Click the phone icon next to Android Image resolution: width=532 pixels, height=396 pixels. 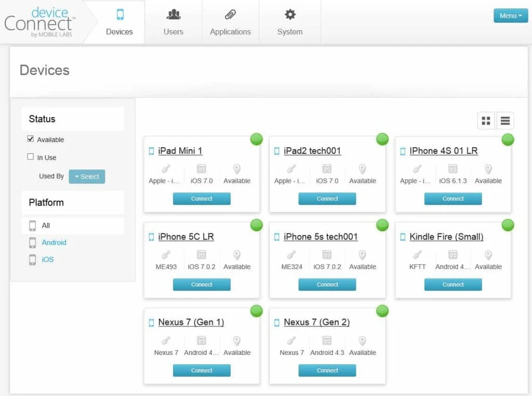click(33, 243)
